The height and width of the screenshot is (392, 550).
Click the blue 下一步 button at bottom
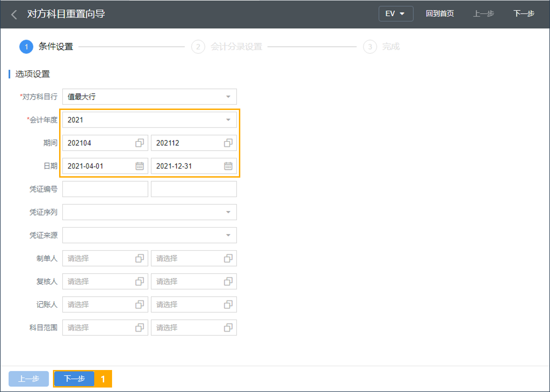pyautogui.click(x=74, y=379)
